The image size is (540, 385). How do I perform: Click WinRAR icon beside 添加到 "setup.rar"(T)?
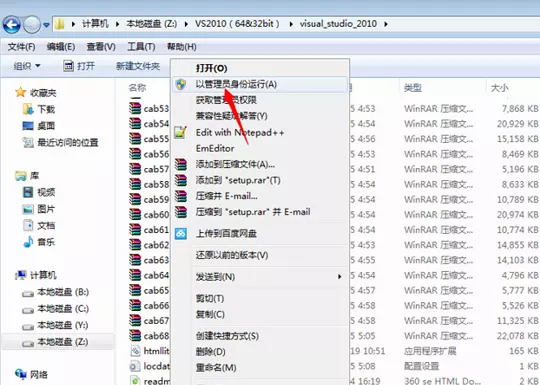click(181, 180)
